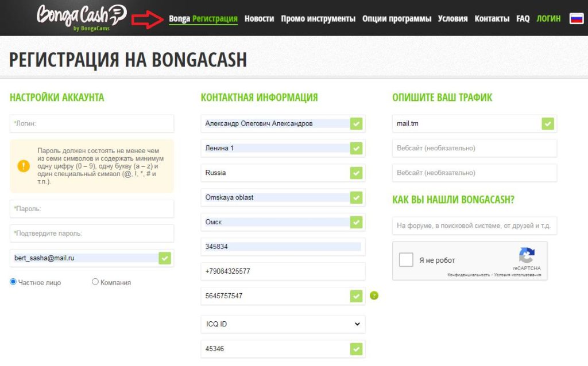Click the checkmark in the 45346 field
The image size is (588, 366).
pyautogui.click(x=356, y=349)
